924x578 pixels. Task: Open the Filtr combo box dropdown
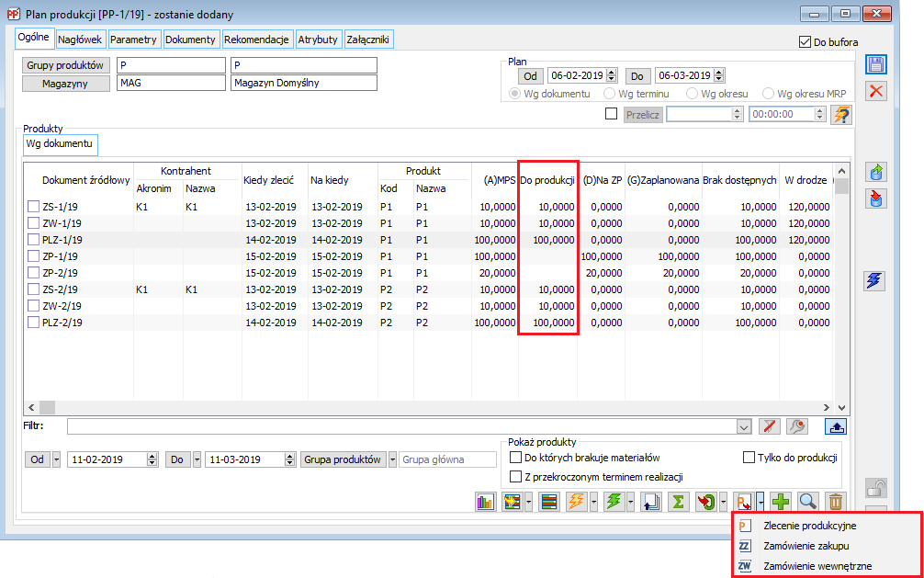745,426
